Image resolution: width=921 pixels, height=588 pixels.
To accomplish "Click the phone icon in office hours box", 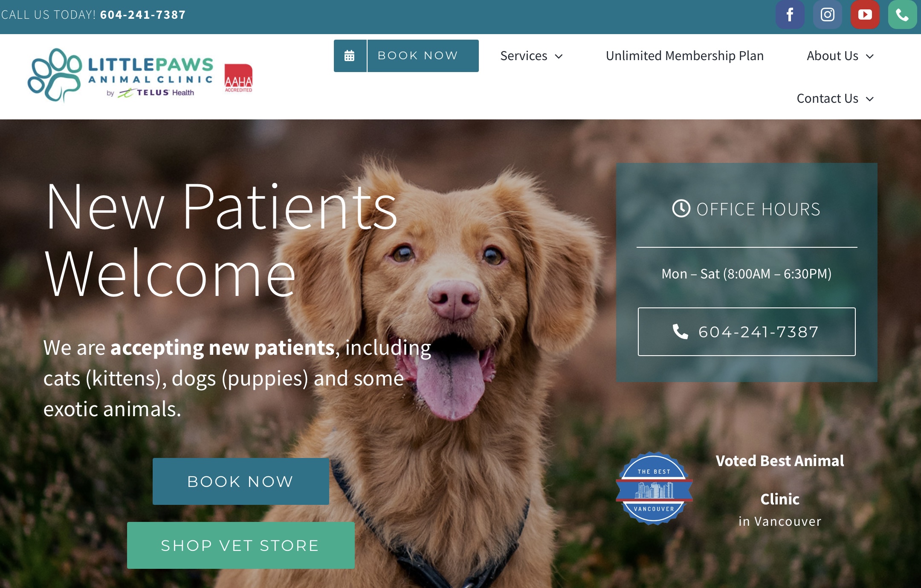I will point(680,331).
